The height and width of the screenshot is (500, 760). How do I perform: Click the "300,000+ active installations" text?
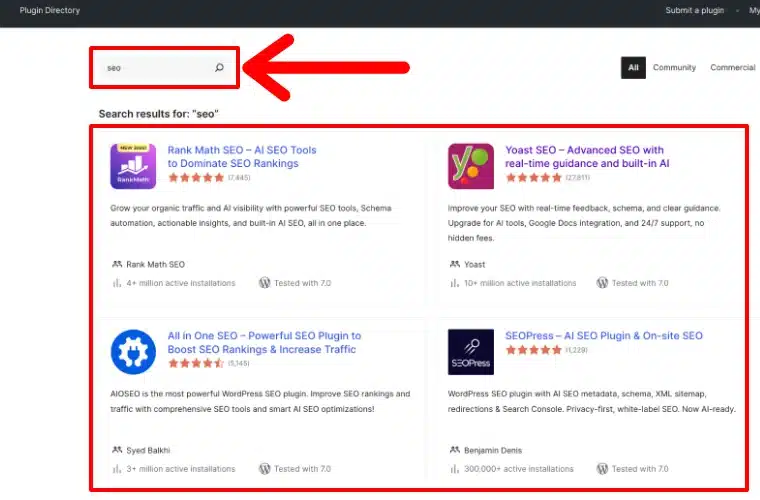click(519, 469)
